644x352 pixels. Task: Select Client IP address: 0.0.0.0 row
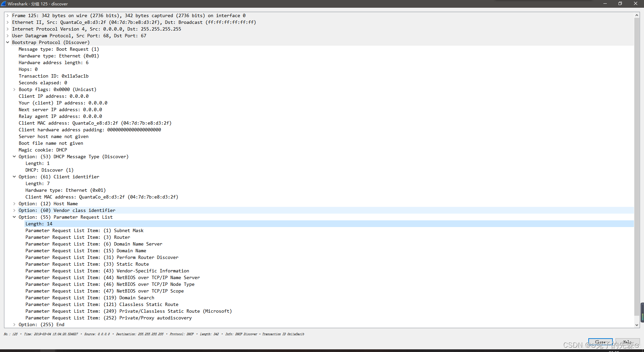pos(54,96)
